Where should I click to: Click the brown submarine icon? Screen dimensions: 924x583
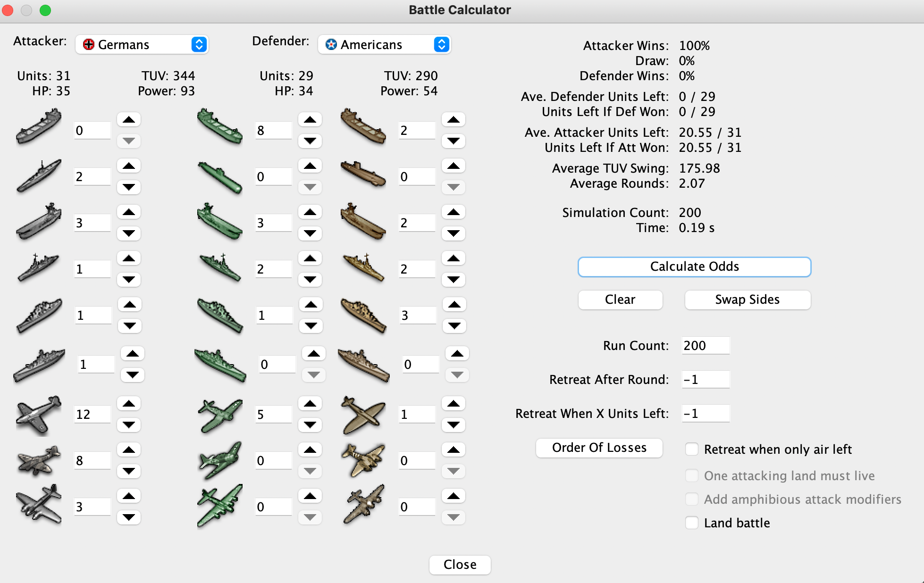coord(363,175)
